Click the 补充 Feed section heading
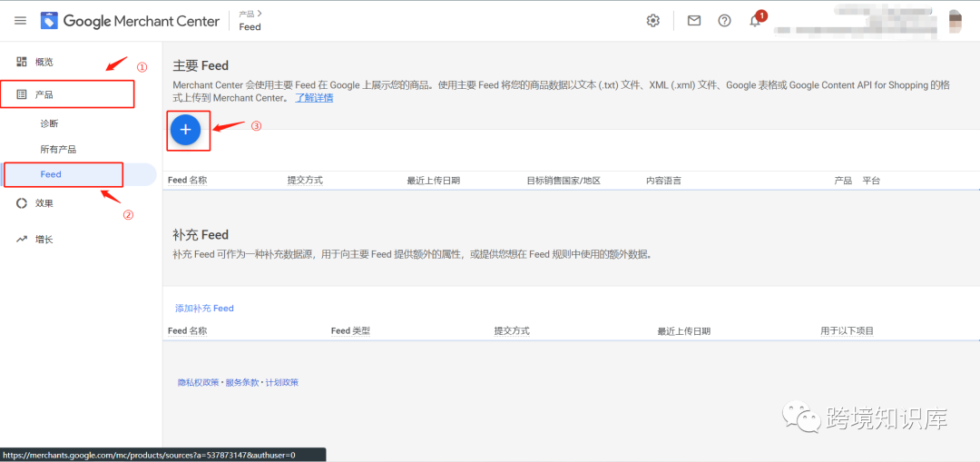The height and width of the screenshot is (462, 980). [x=201, y=234]
